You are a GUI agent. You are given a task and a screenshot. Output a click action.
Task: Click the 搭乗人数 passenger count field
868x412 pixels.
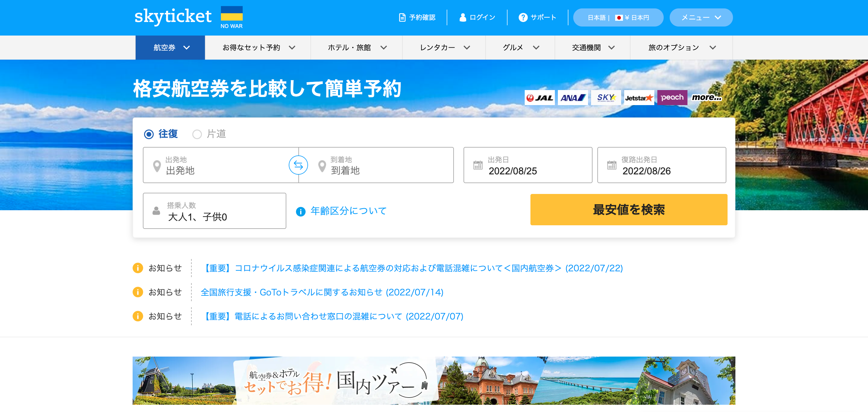point(214,211)
